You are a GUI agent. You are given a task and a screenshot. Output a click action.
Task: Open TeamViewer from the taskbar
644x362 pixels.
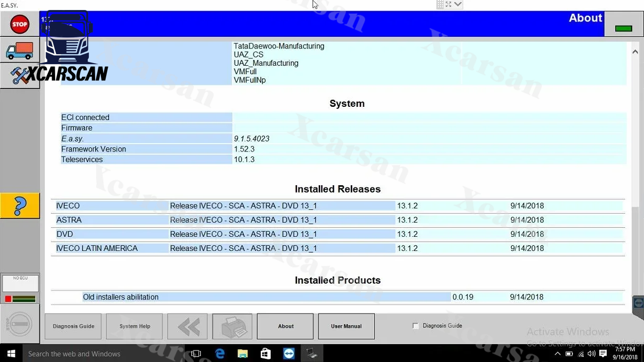pos(289,354)
